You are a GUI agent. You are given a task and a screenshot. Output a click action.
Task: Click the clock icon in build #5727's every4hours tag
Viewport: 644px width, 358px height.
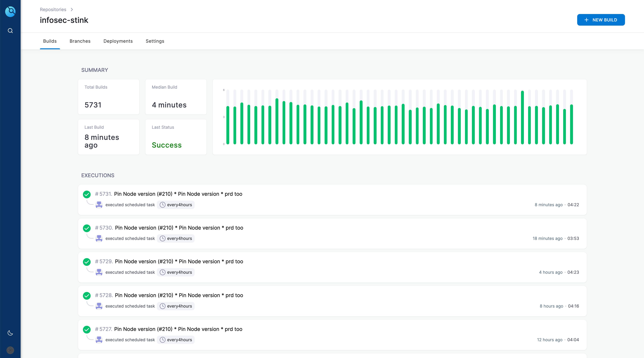point(162,340)
